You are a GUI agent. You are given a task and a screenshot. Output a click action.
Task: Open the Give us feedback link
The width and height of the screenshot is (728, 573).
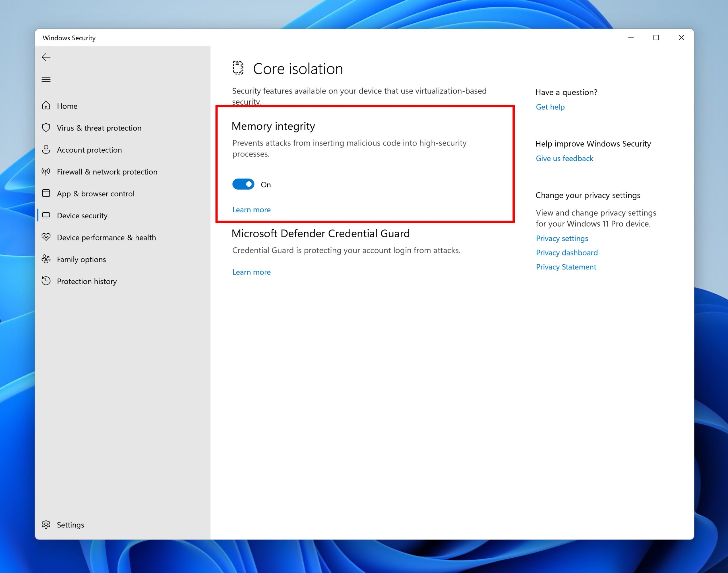(564, 158)
